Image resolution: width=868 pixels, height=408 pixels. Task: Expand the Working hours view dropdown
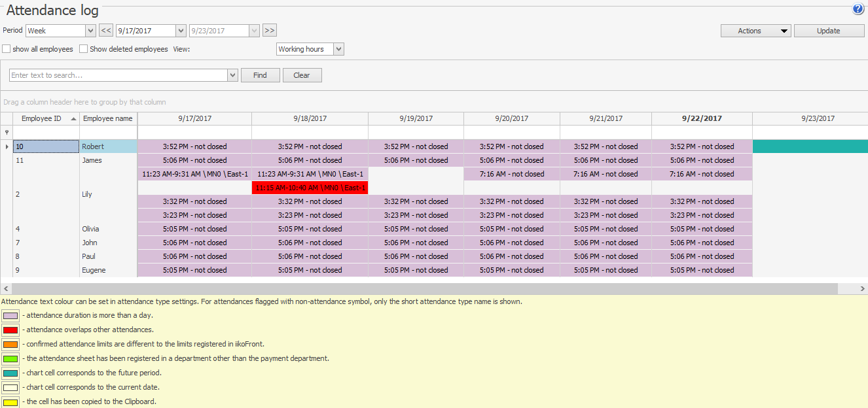point(338,49)
